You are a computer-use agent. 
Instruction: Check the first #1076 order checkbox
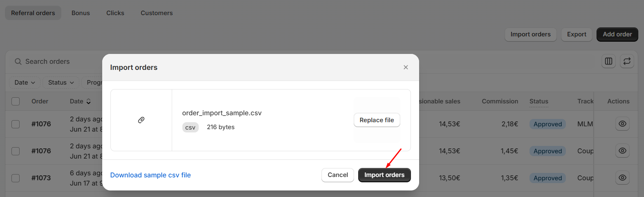coord(16,124)
